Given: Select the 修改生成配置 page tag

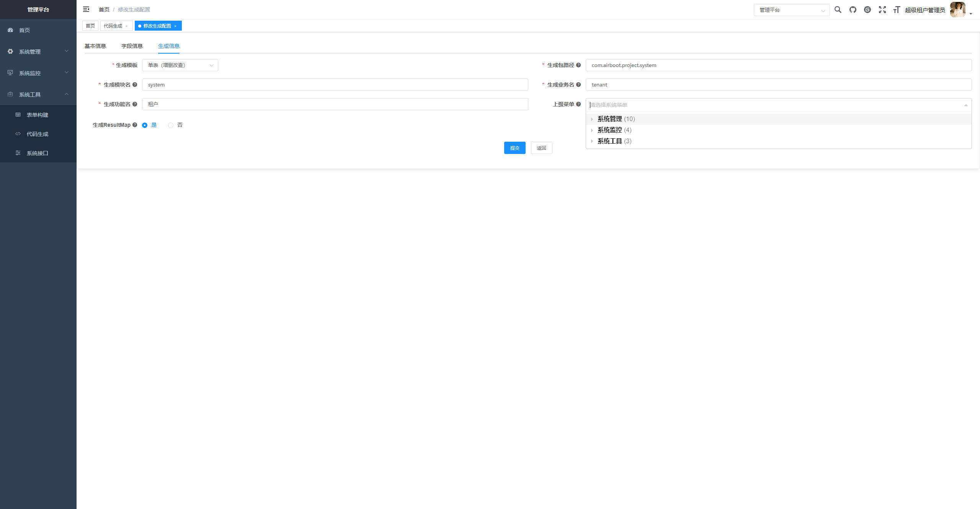Looking at the screenshot, I should pos(157,26).
